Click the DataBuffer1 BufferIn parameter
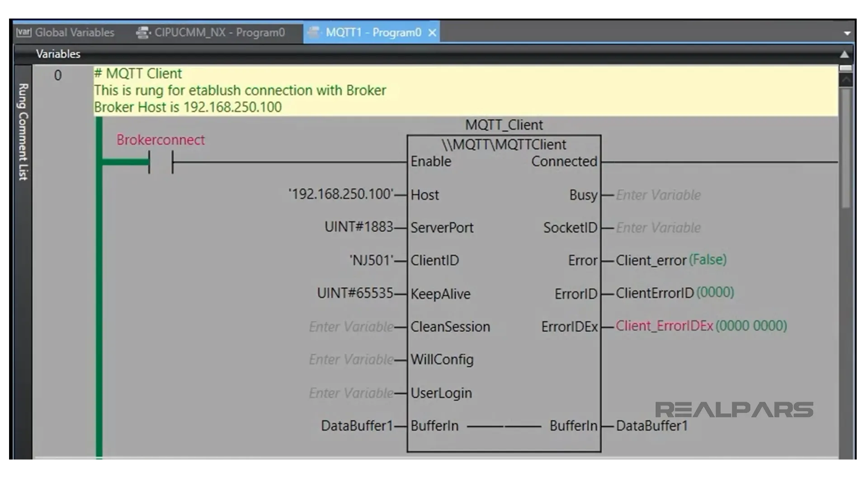Image resolution: width=868 pixels, height=488 pixels. [x=357, y=425]
